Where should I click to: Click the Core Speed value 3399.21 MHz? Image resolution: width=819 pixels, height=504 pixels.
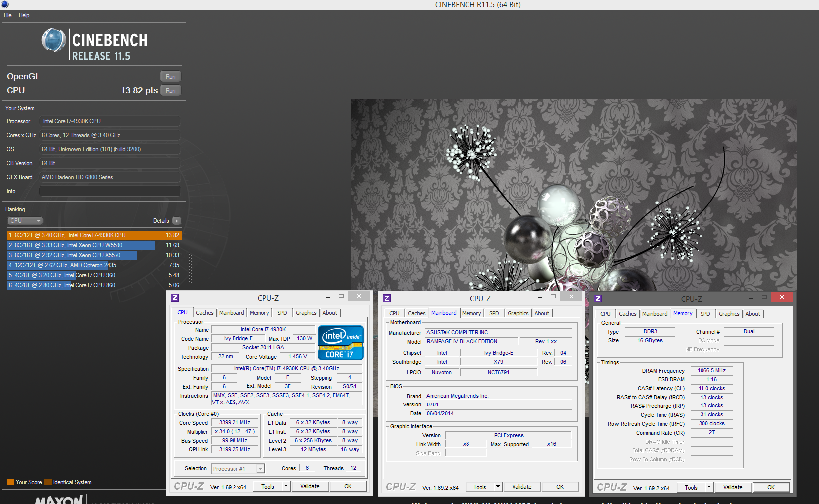pos(235,423)
